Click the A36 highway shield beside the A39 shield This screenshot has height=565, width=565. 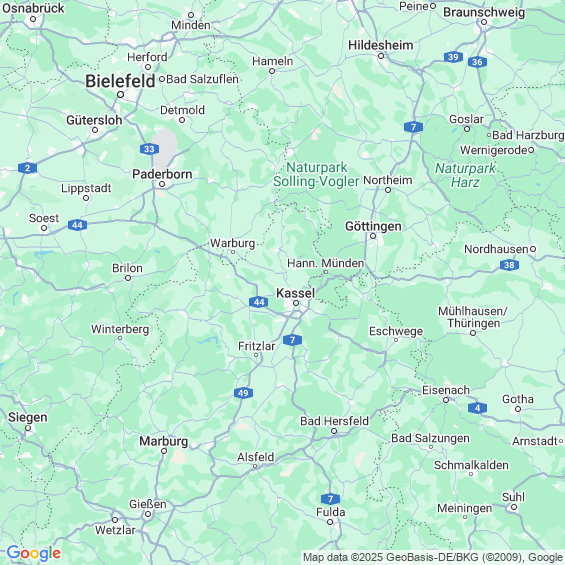coord(477,62)
